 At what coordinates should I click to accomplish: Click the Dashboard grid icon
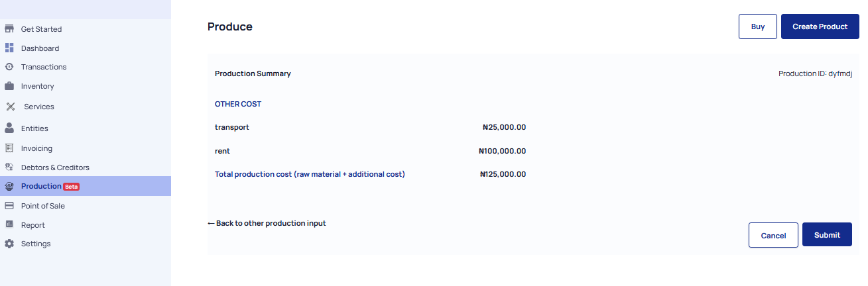[9, 48]
